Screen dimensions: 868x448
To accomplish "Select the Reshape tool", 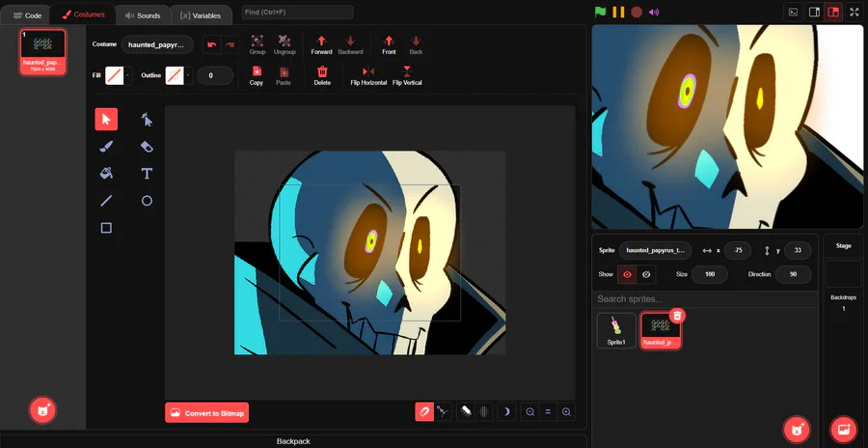I will (147, 119).
